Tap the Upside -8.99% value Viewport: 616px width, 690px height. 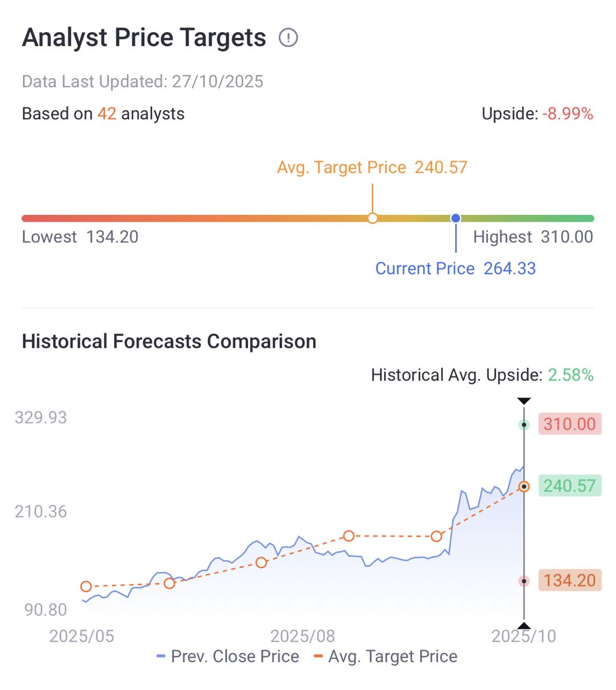568,113
